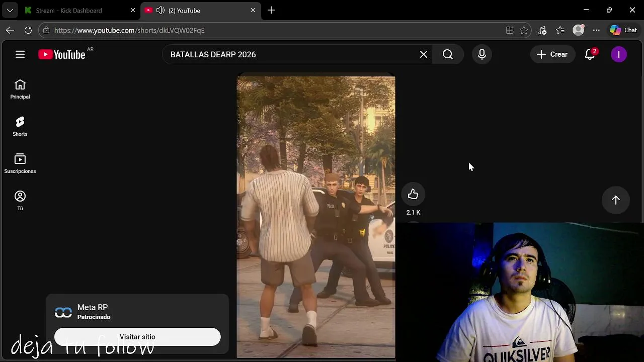Switch to Stream - Kick Dashboard tab
The image size is (644, 362).
pyautogui.click(x=69, y=10)
